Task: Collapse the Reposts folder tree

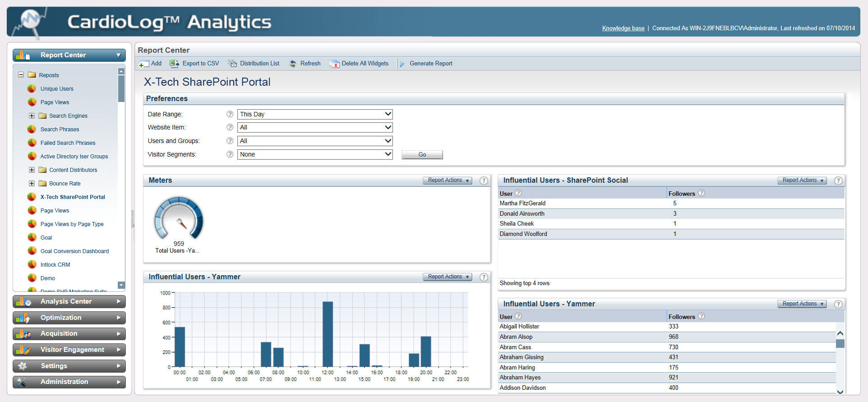Action: (x=21, y=75)
